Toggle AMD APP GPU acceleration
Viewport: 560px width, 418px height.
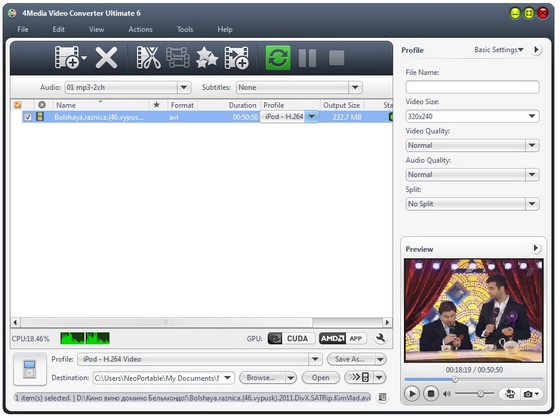click(x=342, y=338)
